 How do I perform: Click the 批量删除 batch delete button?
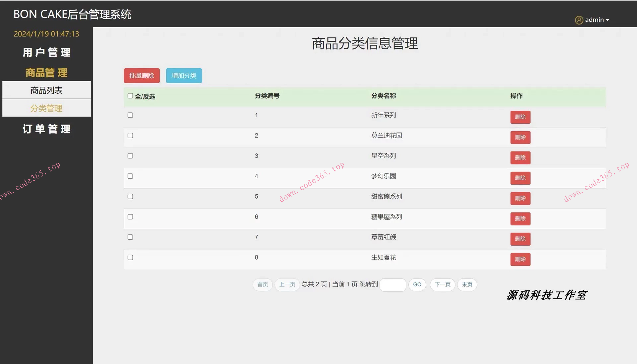pos(142,76)
